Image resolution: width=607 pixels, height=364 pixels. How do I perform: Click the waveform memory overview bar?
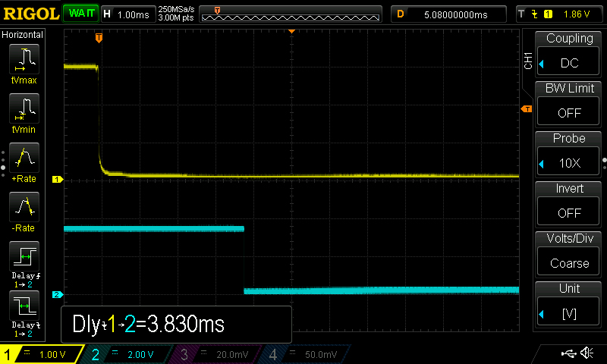[291, 14]
